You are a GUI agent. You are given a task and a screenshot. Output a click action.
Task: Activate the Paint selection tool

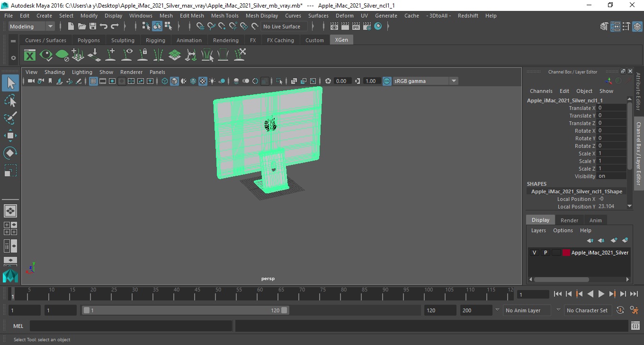[10, 118]
